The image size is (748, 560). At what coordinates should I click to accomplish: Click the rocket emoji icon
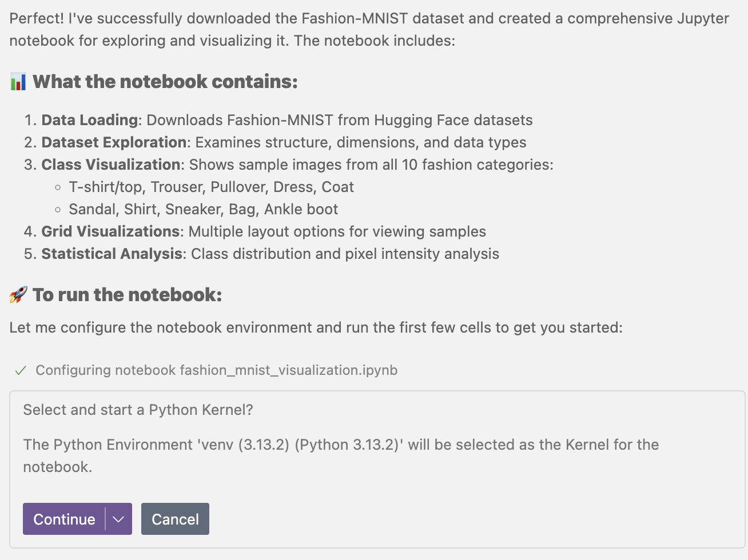coord(18,295)
